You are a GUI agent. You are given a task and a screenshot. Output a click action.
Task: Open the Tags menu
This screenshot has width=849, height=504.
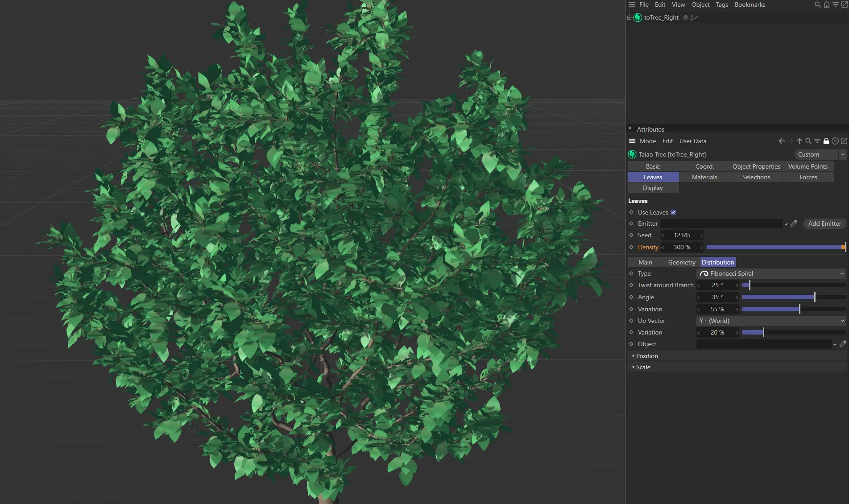[x=721, y=4]
